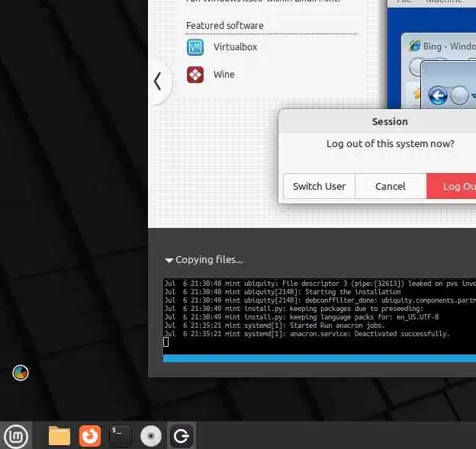Launch Firefox from the panel

90,436
